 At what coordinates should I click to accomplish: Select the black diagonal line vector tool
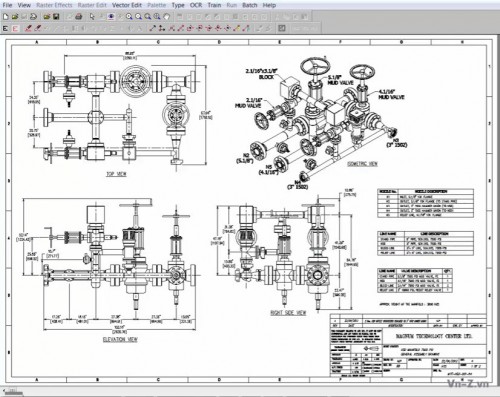152,29
